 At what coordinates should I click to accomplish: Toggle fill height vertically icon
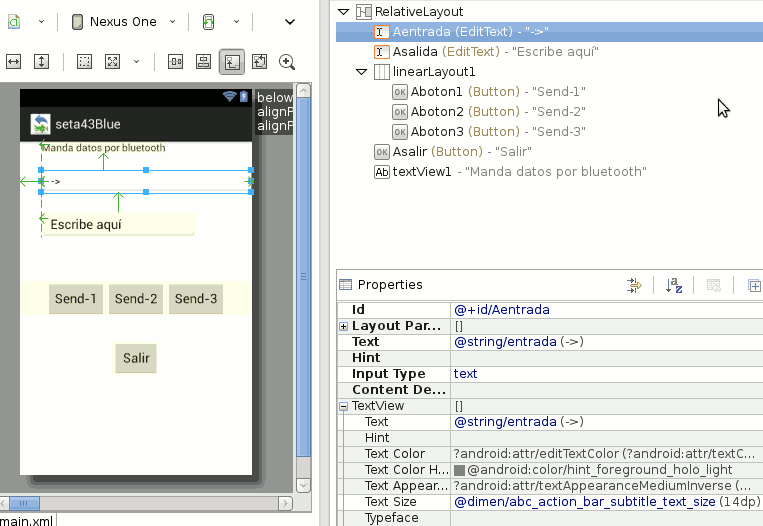41,62
